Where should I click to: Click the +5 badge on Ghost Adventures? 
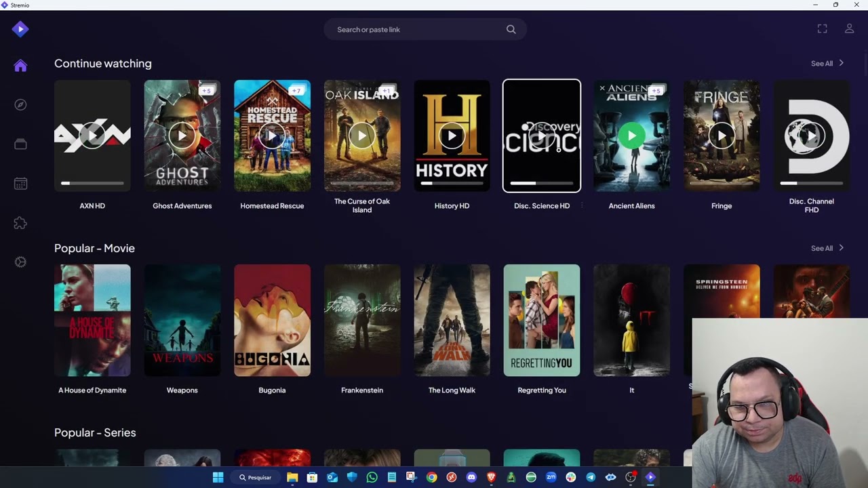pos(207,90)
